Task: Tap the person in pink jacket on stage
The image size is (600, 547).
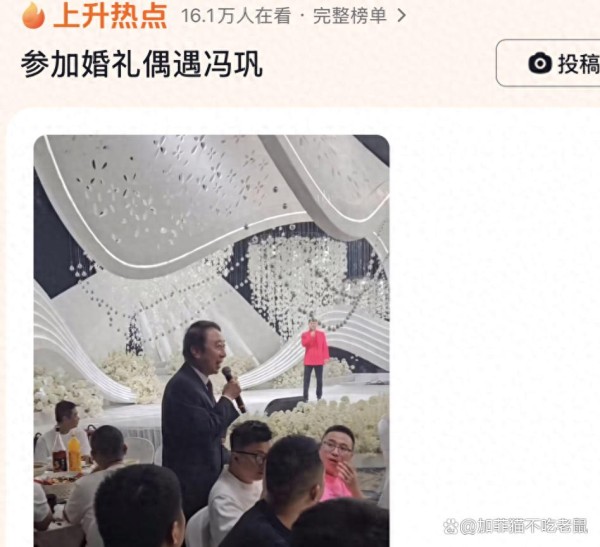Action: tap(315, 360)
